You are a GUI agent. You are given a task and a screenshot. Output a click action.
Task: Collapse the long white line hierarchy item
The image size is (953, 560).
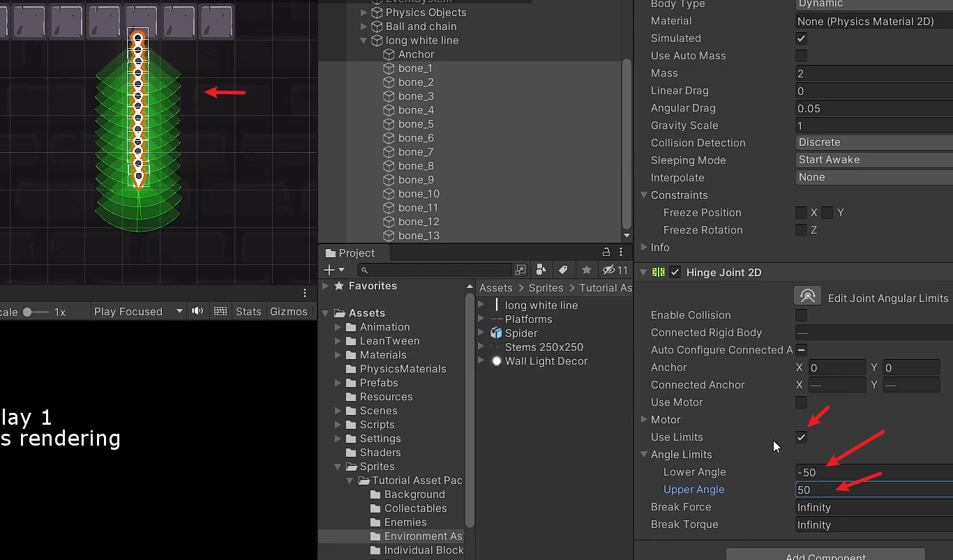click(x=363, y=40)
